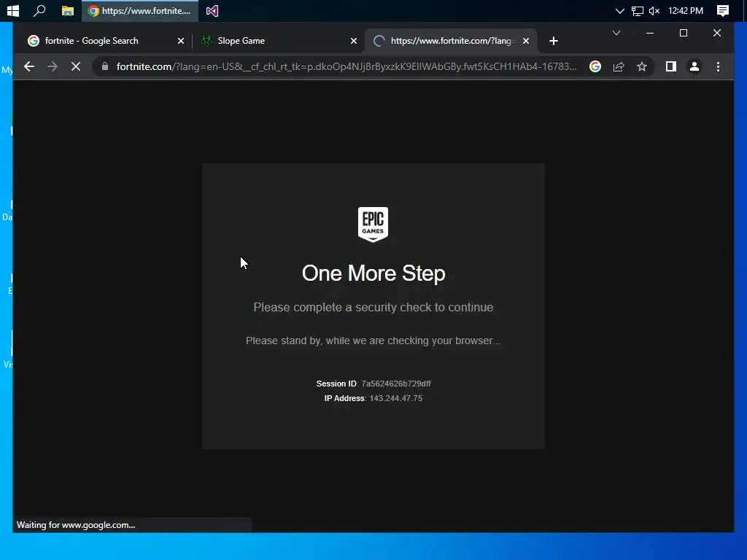This screenshot has width=747, height=560.
Task: Toggle the Chrome side panel
Action: tap(671, 66)
